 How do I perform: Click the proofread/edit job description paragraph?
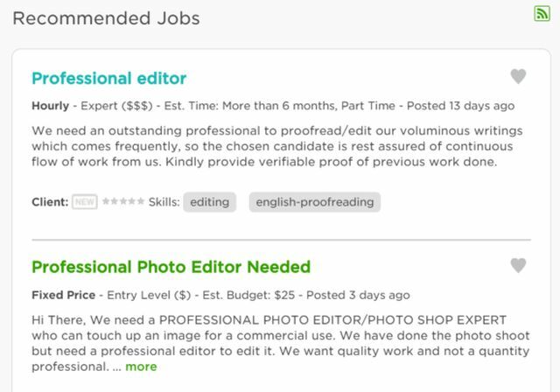[277, 146]
